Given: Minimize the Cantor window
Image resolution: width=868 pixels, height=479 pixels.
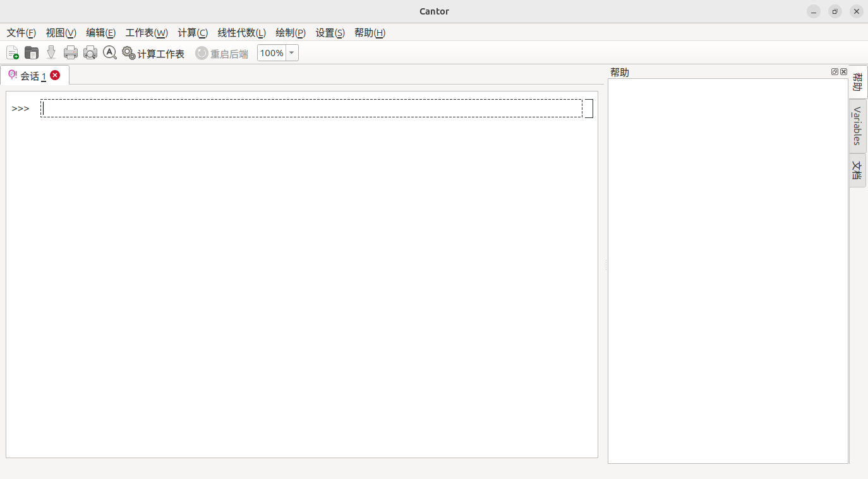Looking at the screenshot, I should pyautogui.click(x=814, y=11).
